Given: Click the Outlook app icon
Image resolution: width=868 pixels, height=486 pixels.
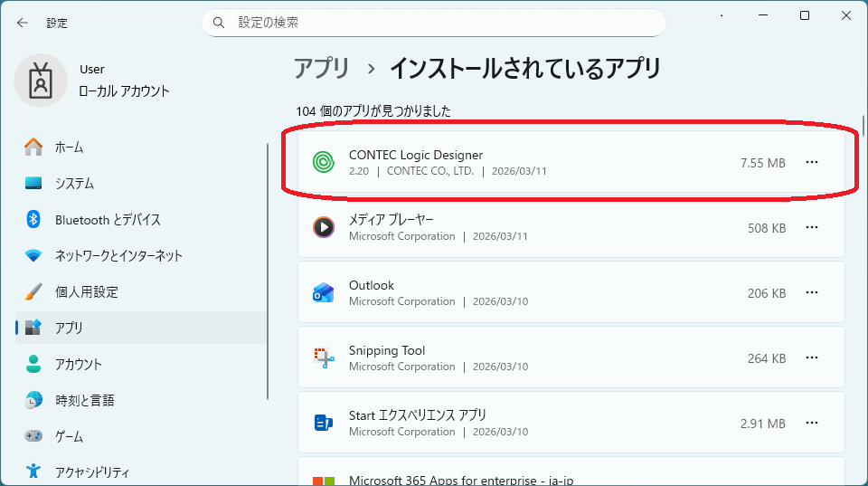Looking at the screenshot, I should [x=324, y=292].
